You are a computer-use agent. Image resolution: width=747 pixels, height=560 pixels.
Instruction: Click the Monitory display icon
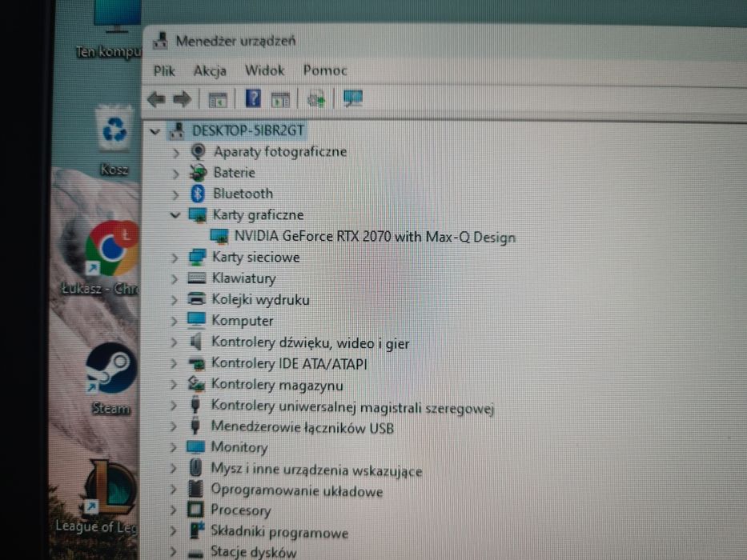pyautogui.click(x=195, y=446)
